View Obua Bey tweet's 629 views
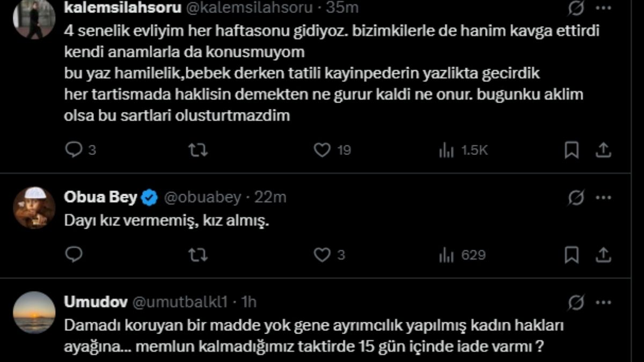The height and width of the screenshot is (362, 644). point(447,256)
